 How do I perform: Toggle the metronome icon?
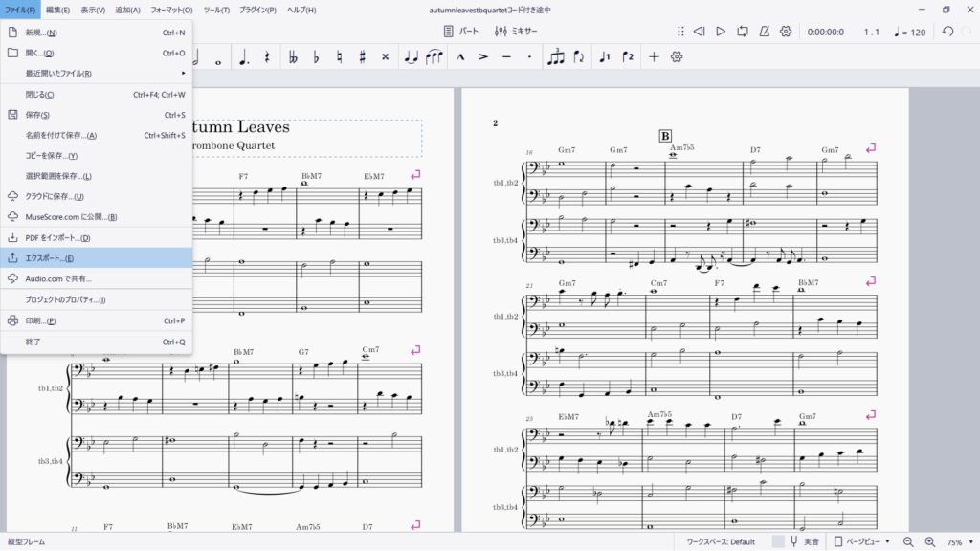[x=765, y=32]
